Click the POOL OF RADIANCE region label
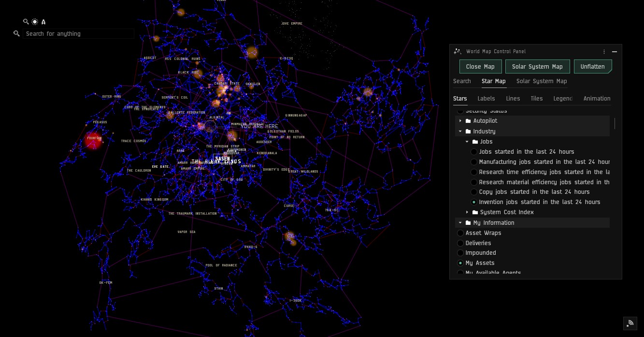The width and height of the screenshot is (644, 337). [x=221, y=265]
